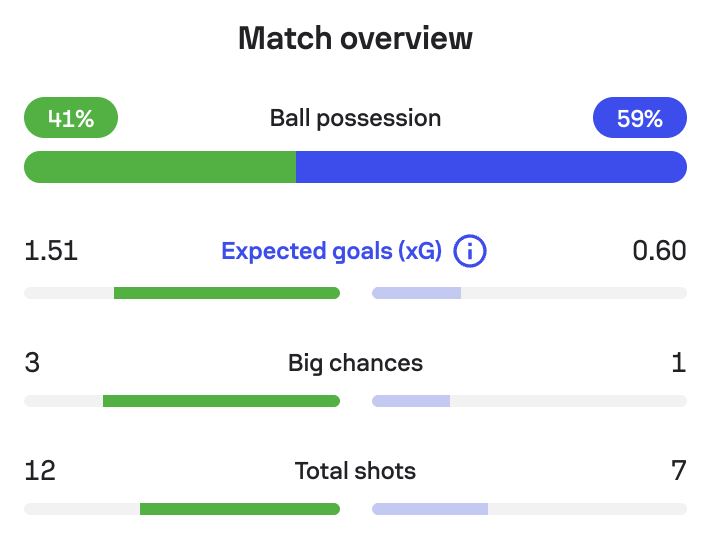
Task: Click the Big chances label
Action: click(x=355, y=363)
